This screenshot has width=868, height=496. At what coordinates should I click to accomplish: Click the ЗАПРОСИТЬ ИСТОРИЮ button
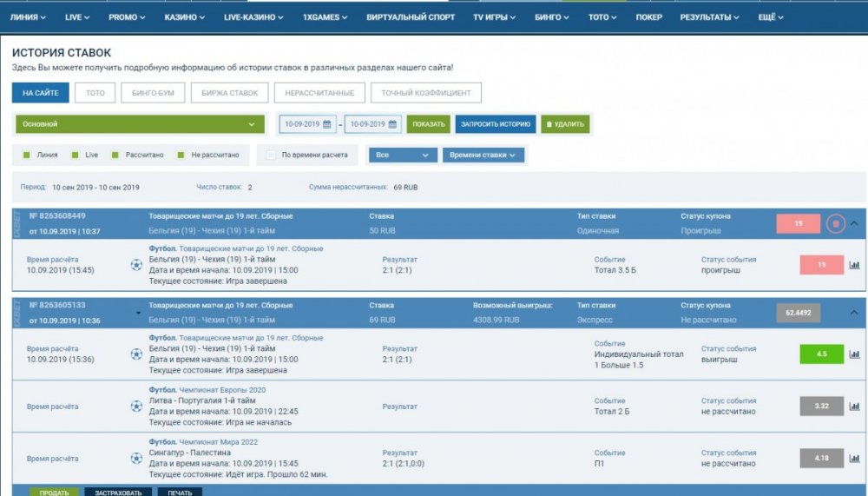495,124
